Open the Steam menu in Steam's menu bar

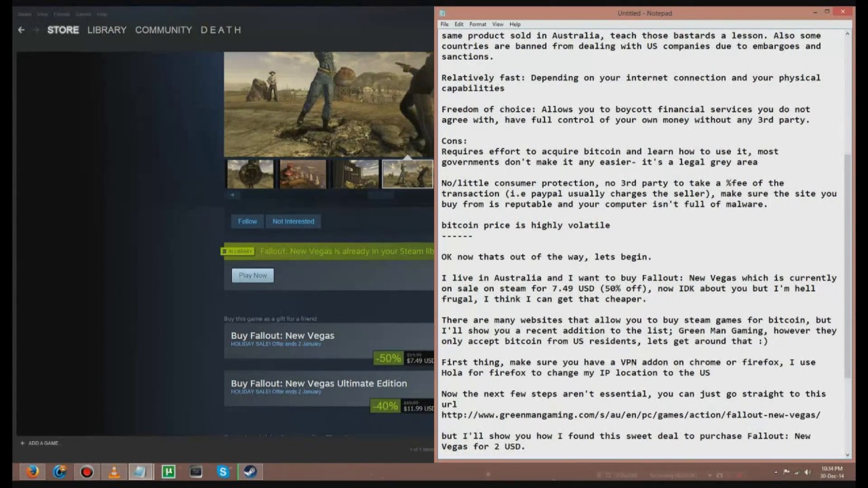(x=24, y=14)
